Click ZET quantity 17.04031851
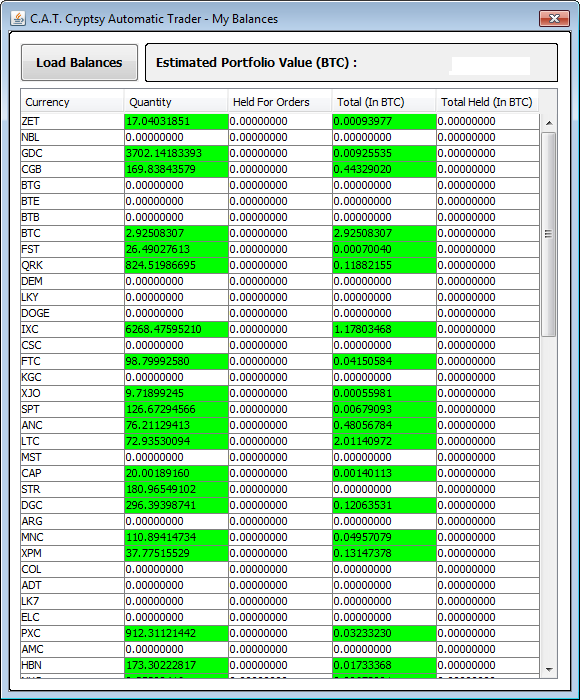This screenshot has width=580, height=700. click(x=176, y=121)
